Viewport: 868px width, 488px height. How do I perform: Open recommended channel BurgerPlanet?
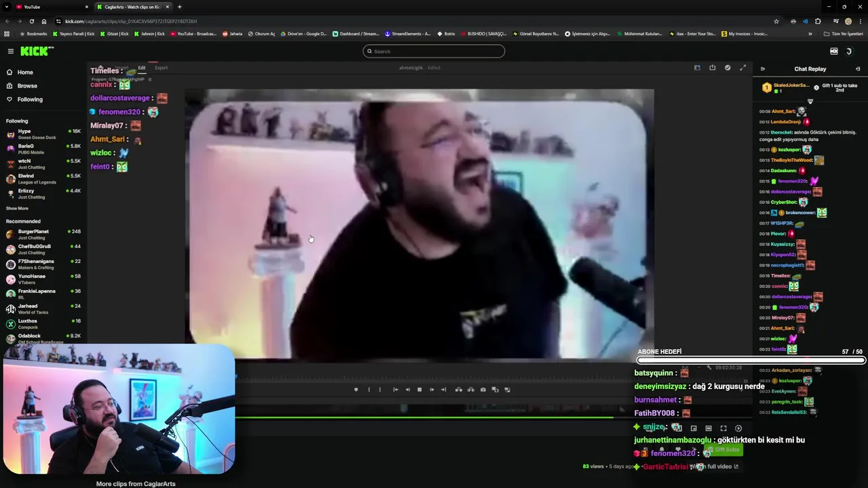pos(43,234)
